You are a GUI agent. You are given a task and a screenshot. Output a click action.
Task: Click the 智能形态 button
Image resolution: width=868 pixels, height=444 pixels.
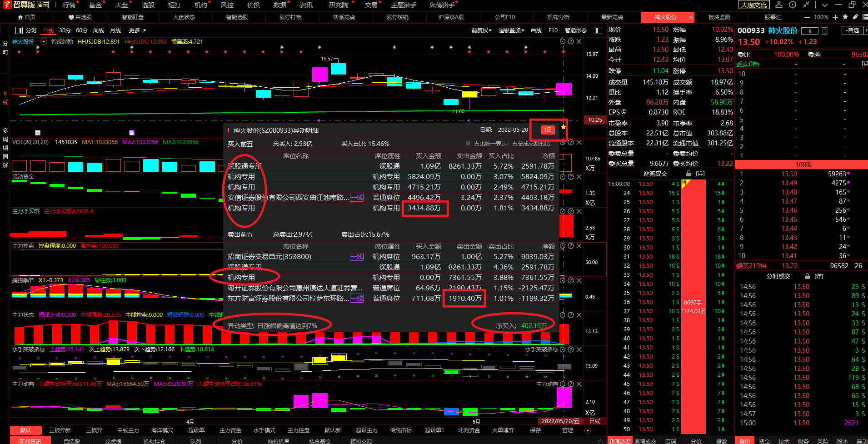(x=576, y=30)
